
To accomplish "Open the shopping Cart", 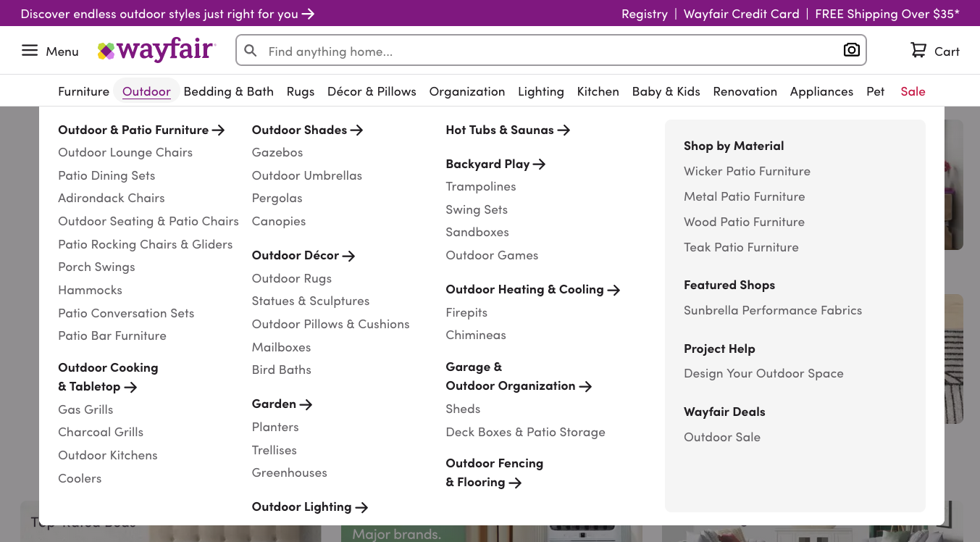I will coord(934,51).
